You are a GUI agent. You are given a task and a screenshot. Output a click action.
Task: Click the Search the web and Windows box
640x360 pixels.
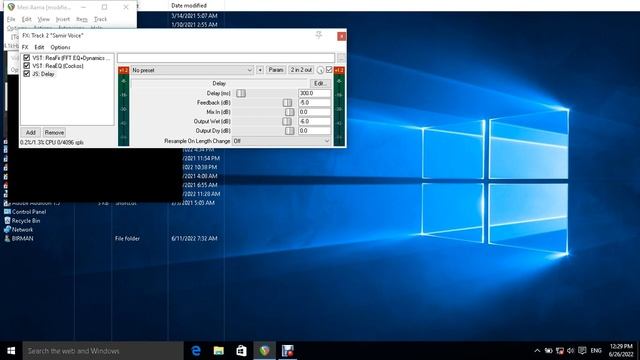[103, 351]
